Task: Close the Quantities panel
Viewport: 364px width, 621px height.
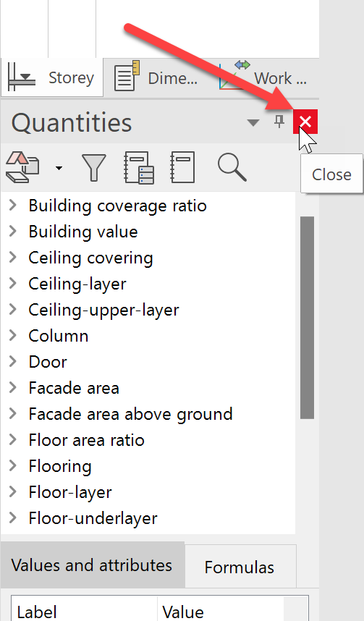Action: pos(305,121)
